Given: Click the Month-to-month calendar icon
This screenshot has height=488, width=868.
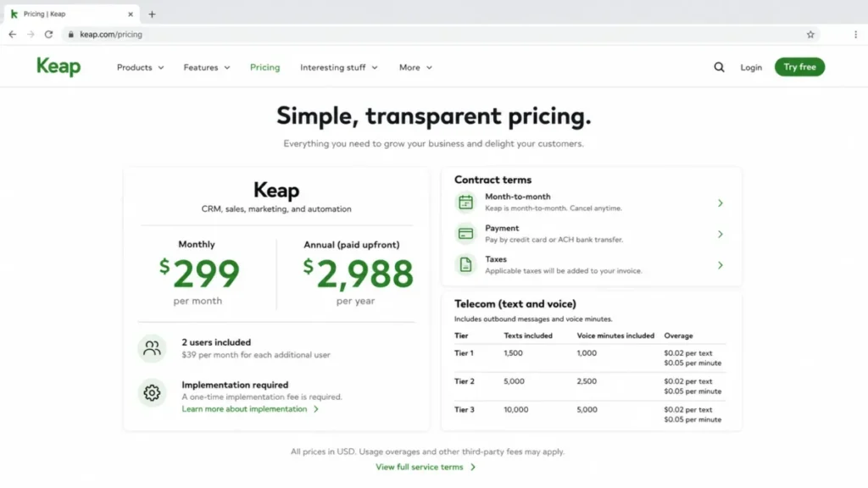Looking at the screenshot, I should coord(465,202).
